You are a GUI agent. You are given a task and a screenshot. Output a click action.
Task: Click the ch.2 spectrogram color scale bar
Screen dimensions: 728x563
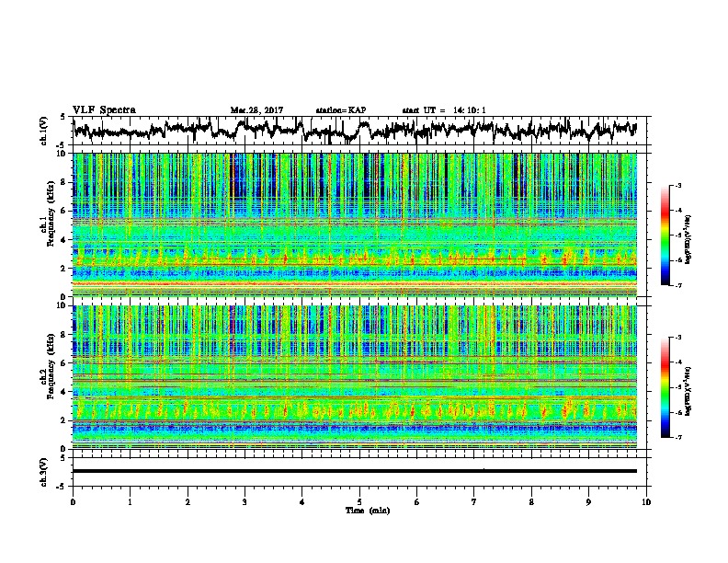point(665,387)
